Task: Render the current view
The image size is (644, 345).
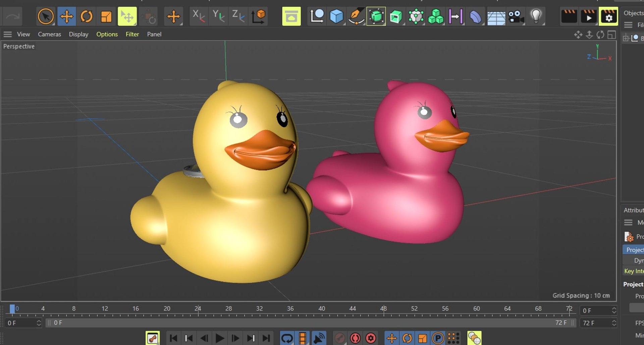Action: click(x=569, y=16)
